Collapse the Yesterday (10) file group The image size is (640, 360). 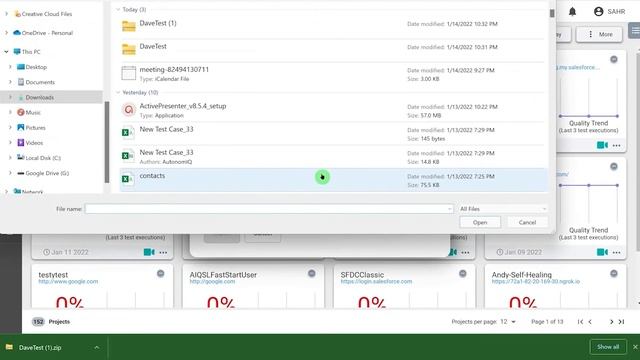tap(118, 93)
